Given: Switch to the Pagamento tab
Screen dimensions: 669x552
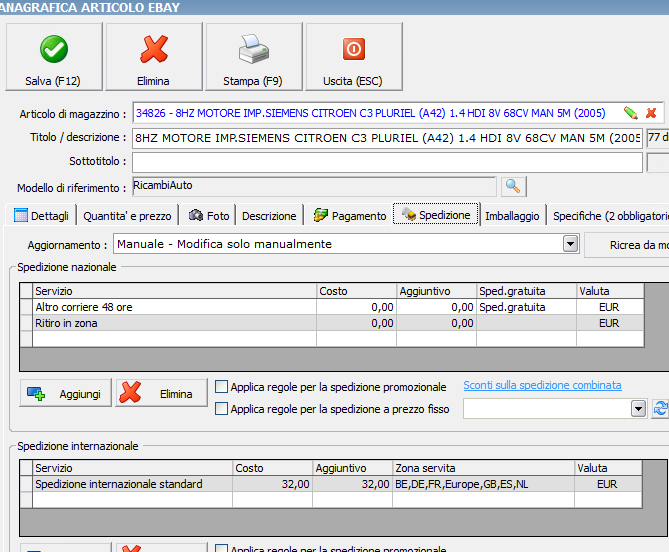Looking at the screenshot, I should click(350, 216).
